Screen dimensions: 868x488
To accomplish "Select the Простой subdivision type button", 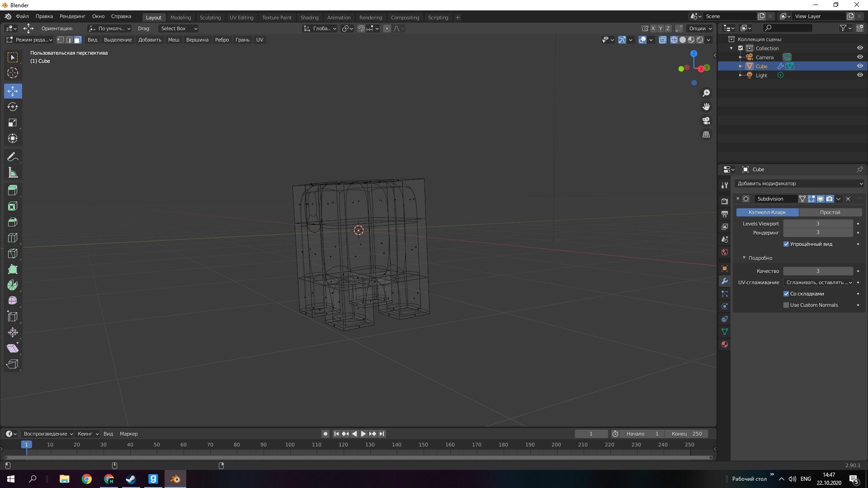I will coord(830,212).
